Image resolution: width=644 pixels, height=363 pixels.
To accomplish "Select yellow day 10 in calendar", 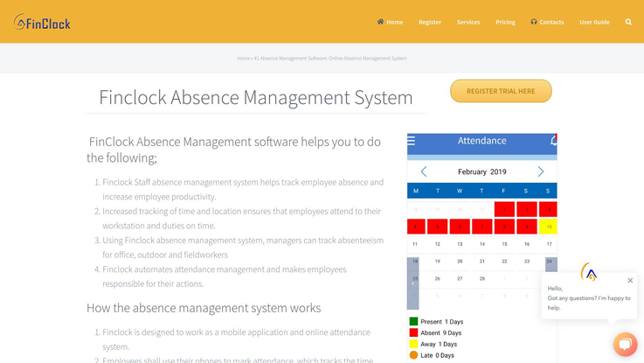I will tap(549, 227).
